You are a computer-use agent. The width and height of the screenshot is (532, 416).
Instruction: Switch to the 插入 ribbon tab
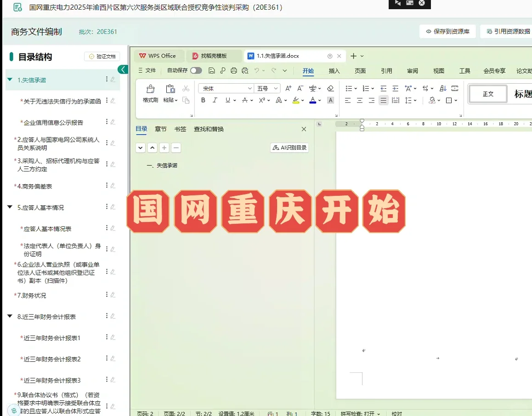tap(334, 71)
